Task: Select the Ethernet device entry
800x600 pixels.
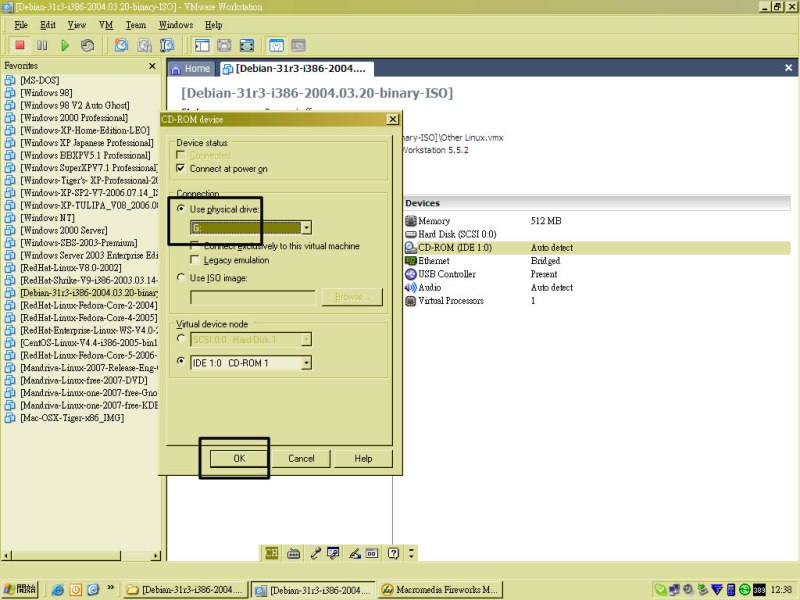Action: pyautogui.click(x=428, y=261)
